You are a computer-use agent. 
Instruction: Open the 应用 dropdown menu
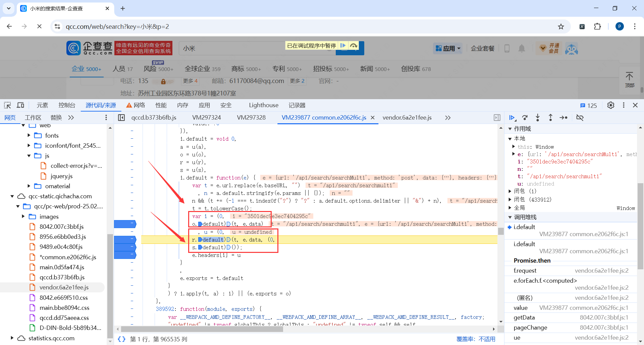(x=448, y=49)
